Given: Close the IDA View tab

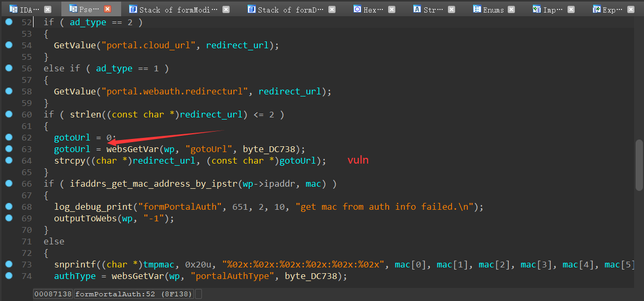Looking at the screenshot, I should click(48, 9).
